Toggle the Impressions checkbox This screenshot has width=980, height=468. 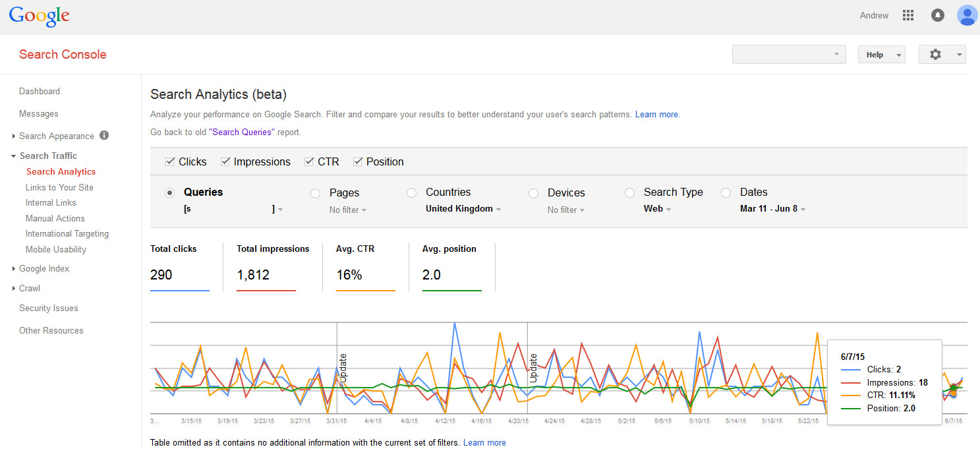pos(225,161)
